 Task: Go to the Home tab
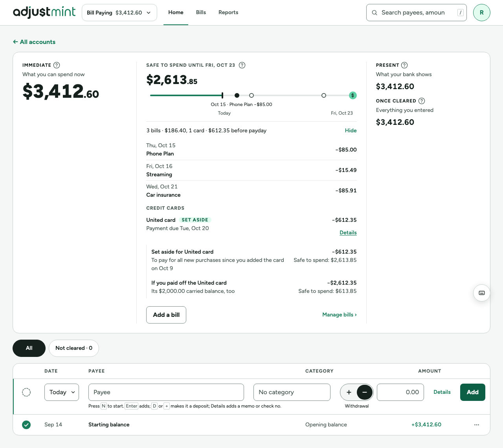click(x=176, y=13)
